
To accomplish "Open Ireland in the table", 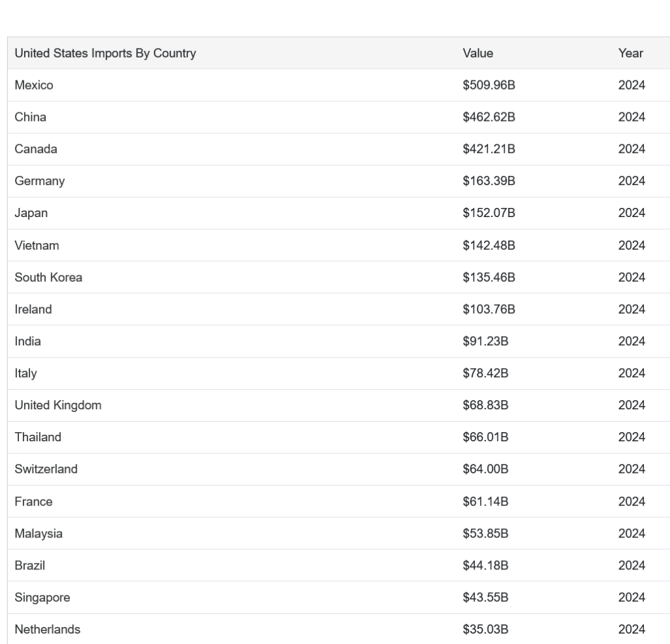I will (x=33, y=309).
